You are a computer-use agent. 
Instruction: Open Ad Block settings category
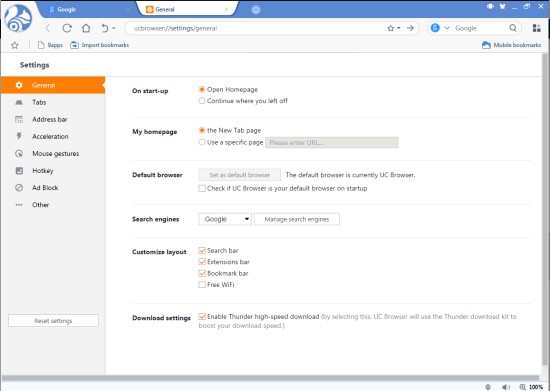click(x=53, y=188)
